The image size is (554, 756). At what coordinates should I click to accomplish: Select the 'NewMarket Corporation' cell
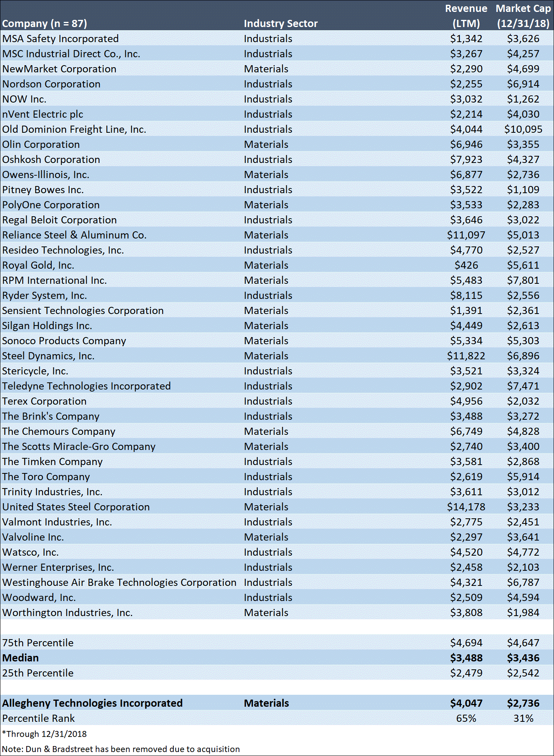[59, 69]
